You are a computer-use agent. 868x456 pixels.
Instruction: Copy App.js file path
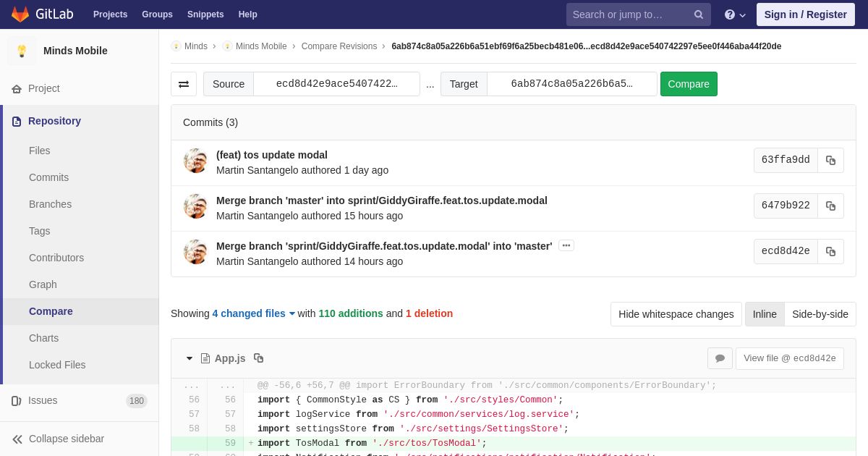tap(258, 358)
